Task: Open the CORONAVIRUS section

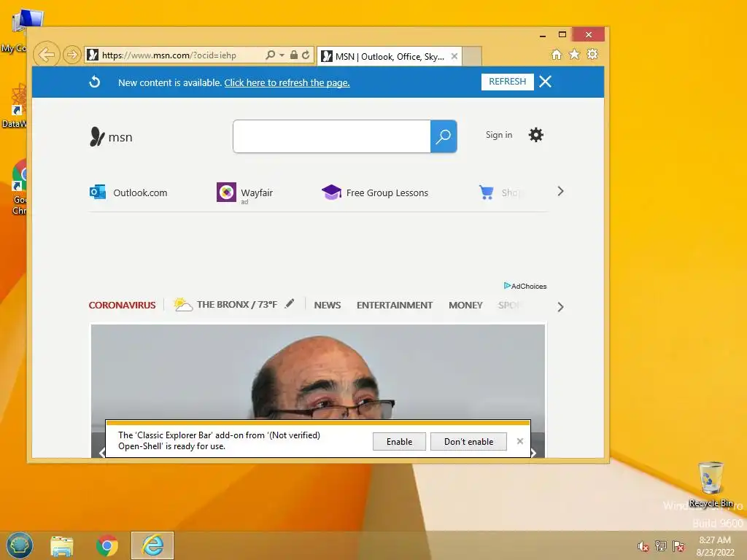Action: click(122, 305)
